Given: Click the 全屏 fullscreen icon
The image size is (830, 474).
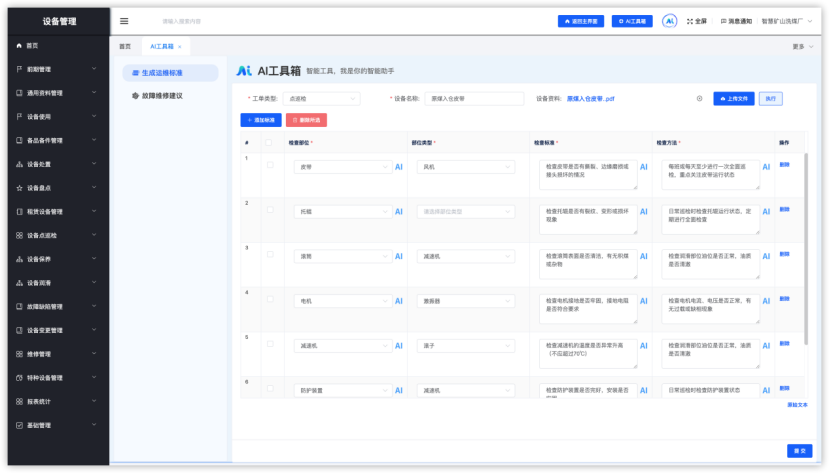Looking at the screenshot, I should [690, 22].
